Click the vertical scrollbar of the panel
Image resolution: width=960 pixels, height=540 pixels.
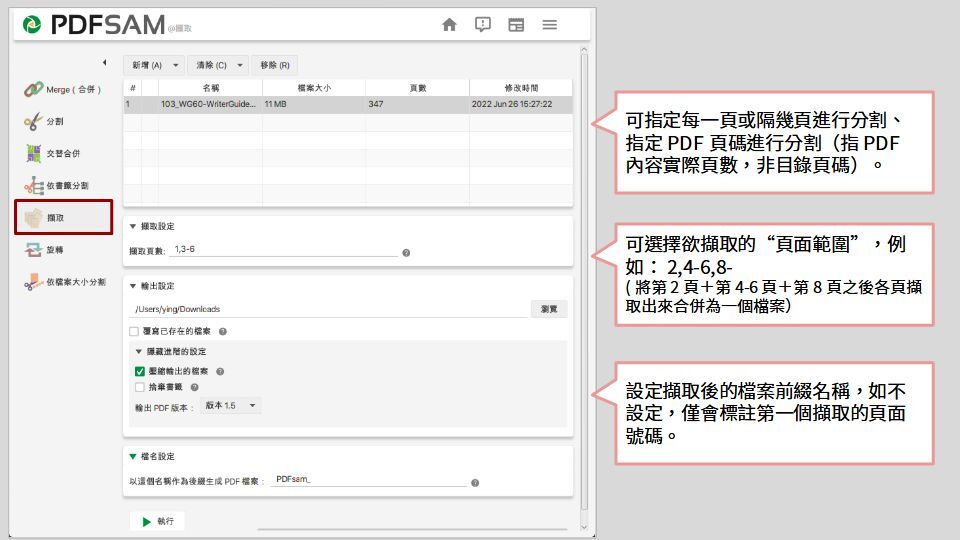(584, 282)
